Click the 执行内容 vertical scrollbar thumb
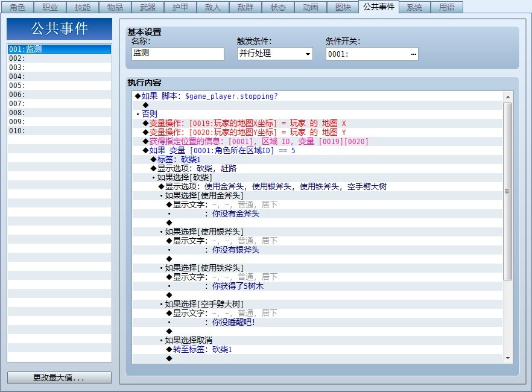Viewport: 532px width, 392px height. tap(508, 191)
